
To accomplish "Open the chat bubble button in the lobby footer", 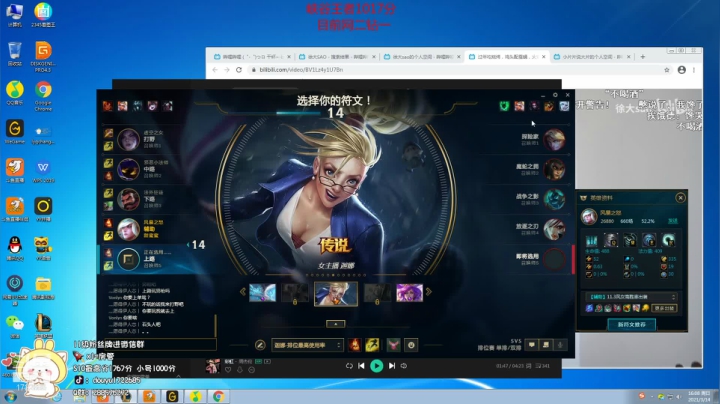I will (x=532, y=345).
